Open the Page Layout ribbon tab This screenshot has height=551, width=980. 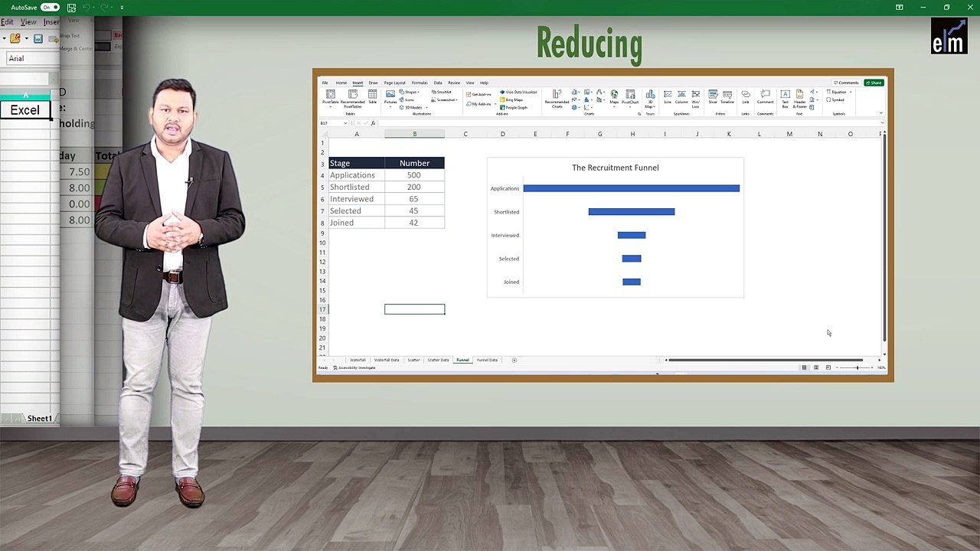coord(395,83)
